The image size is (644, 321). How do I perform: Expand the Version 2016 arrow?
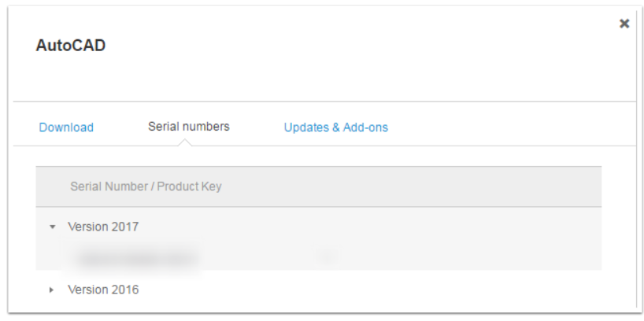coord(52,290)
